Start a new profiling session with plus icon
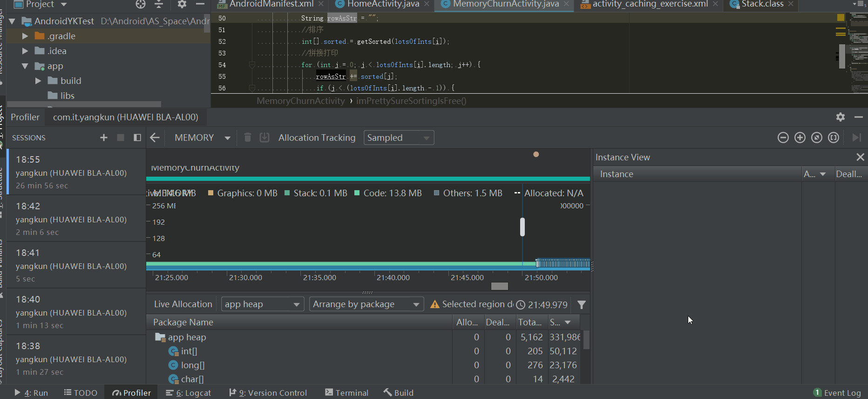The height and width of the screenshot is (399, 868). (104, 138)
